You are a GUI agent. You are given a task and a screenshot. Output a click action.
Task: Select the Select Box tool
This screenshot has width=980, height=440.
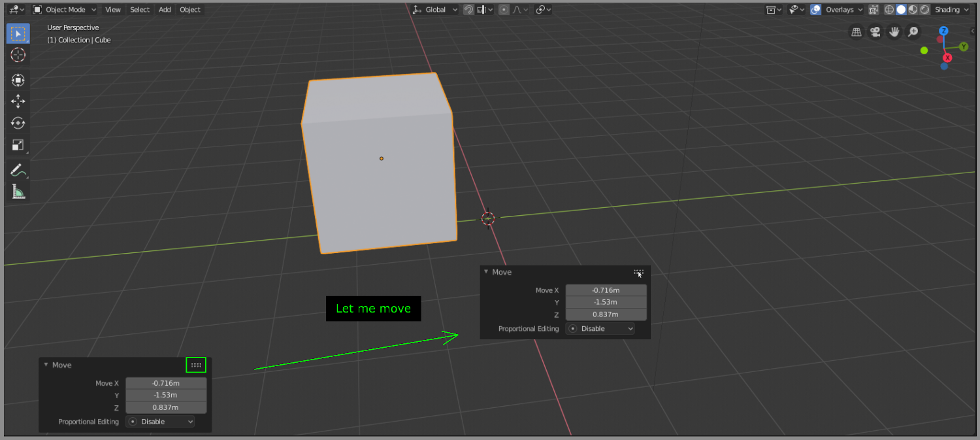pyautogui.click(x=18, y=33)
